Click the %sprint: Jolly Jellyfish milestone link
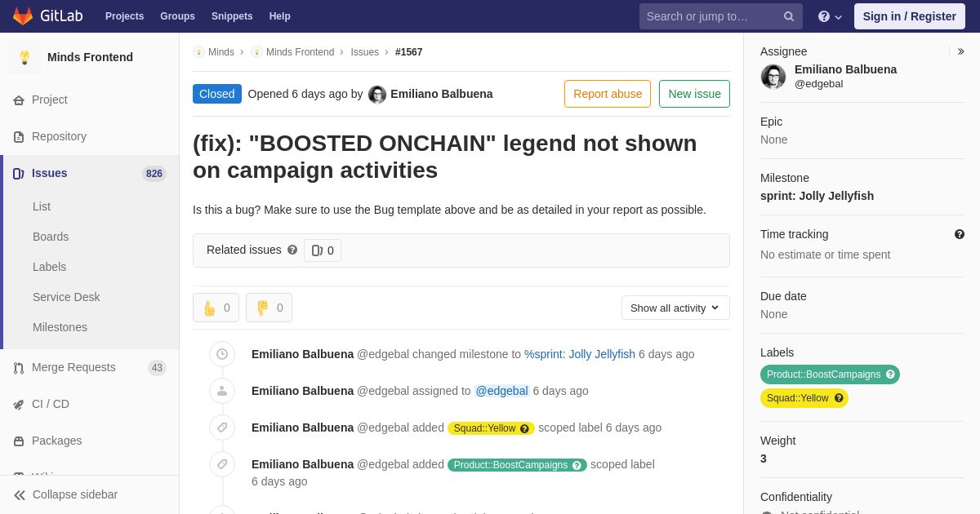Viewport: 980px width, 514px height. (x=580, y=354)
